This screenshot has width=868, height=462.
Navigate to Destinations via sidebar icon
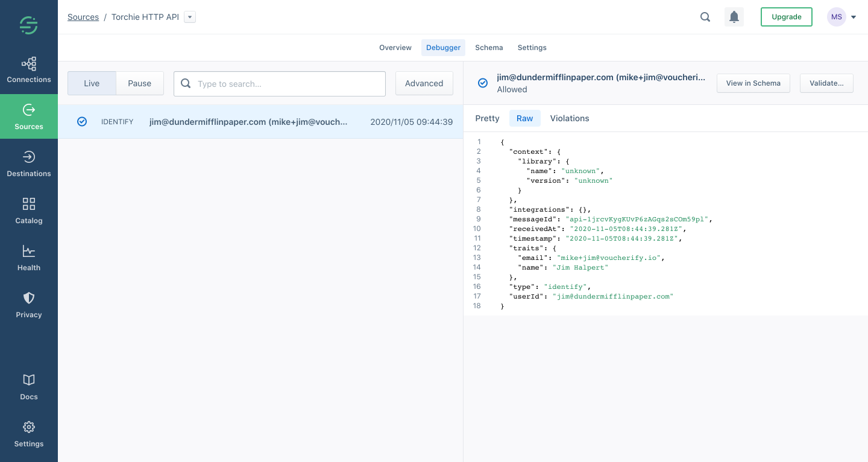pyautogui.click(x=28, y=163)
